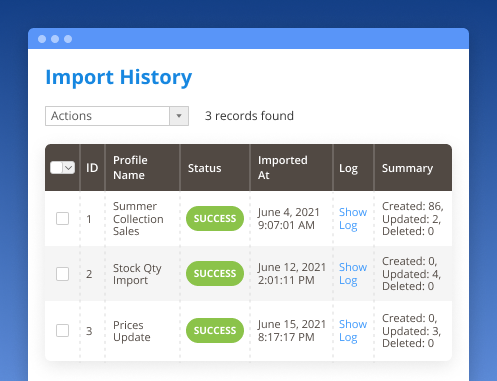Expand the header mass-select arrow

click(x=69, y=168)
